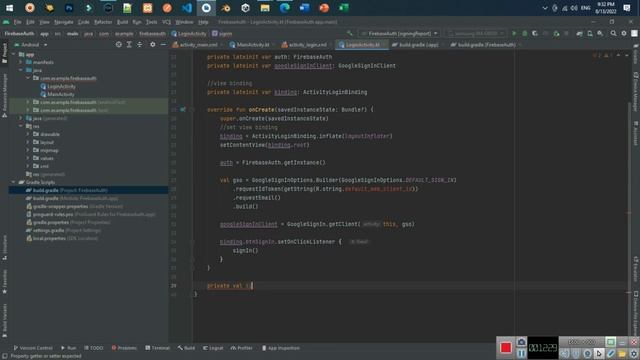Image resolution: width=640 pixels, height=360 pixels.
Task: Open Project panel options gear
Action: tap(153, 44)
